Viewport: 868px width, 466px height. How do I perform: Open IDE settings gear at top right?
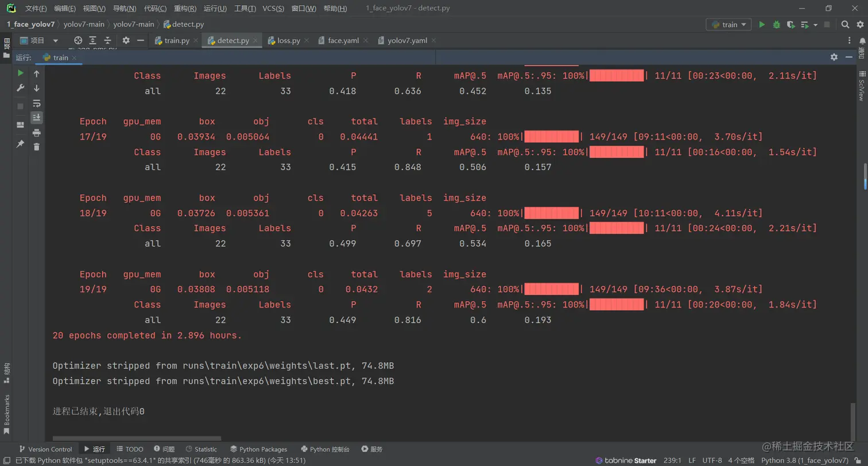[x=859, y=25]
